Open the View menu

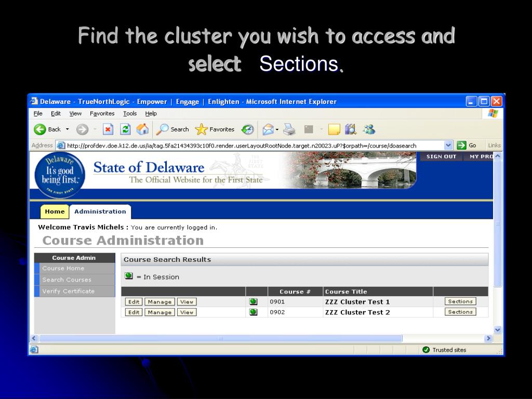(75, 113)
